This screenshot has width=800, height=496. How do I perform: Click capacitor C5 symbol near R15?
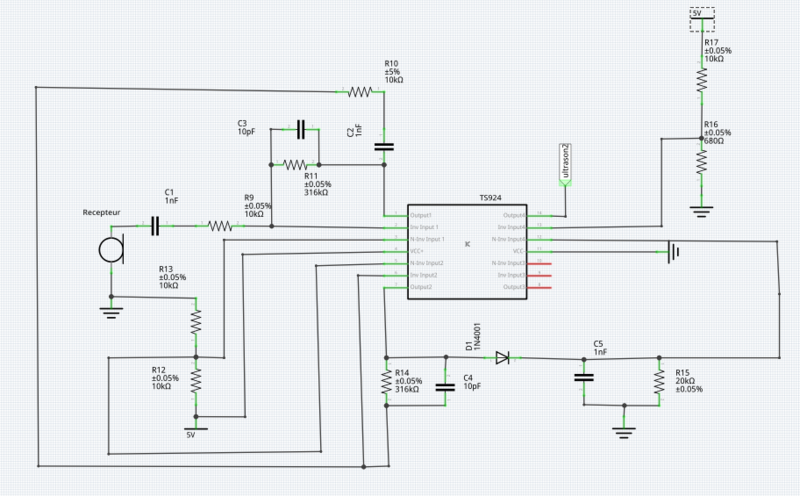(x=583, y=377)
